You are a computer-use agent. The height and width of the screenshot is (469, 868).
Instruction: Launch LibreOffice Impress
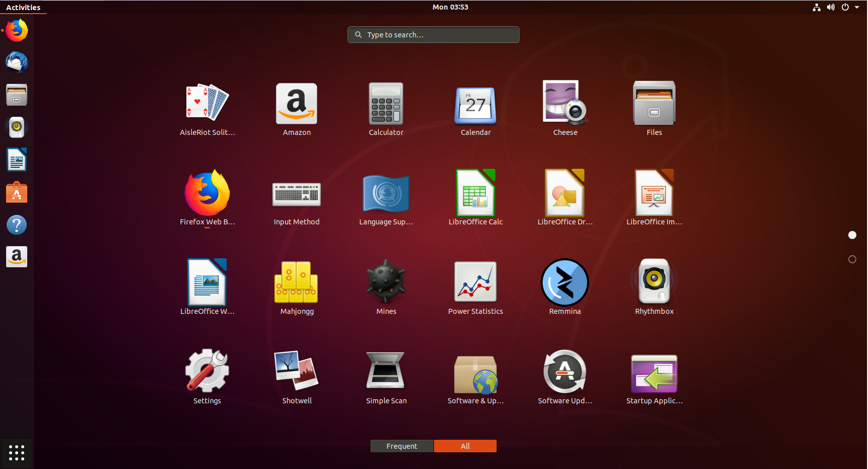(654, 193)
